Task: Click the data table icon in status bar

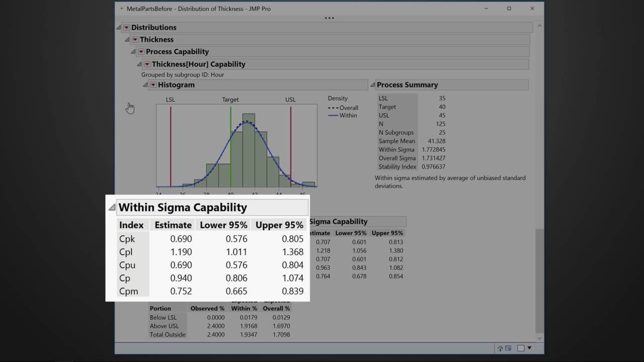Action: tap(508, 348)
